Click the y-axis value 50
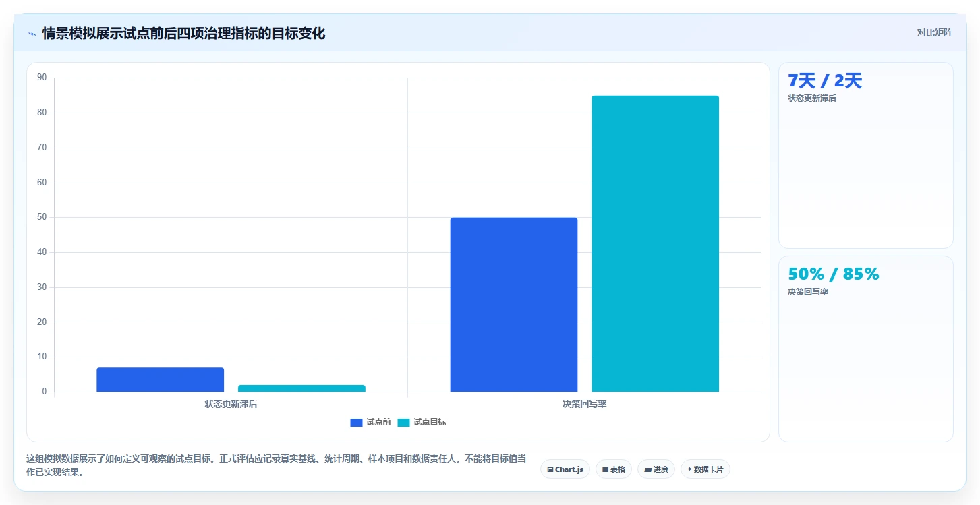The height and width of the screenshot is (505, 980). point(42,218)
